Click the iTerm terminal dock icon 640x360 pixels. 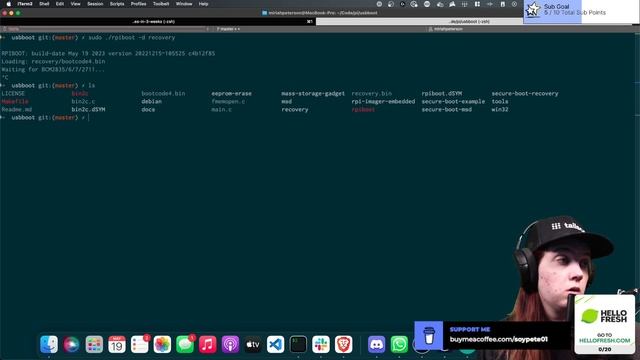298,344
